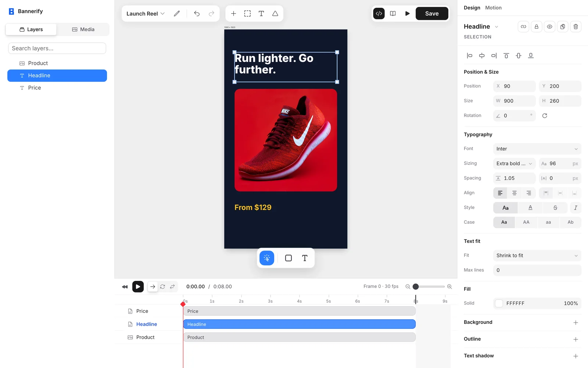The width and height of the screenshot is (588, 368).
Task: Click the duplicate layer icon
Action: pos(563,26)
